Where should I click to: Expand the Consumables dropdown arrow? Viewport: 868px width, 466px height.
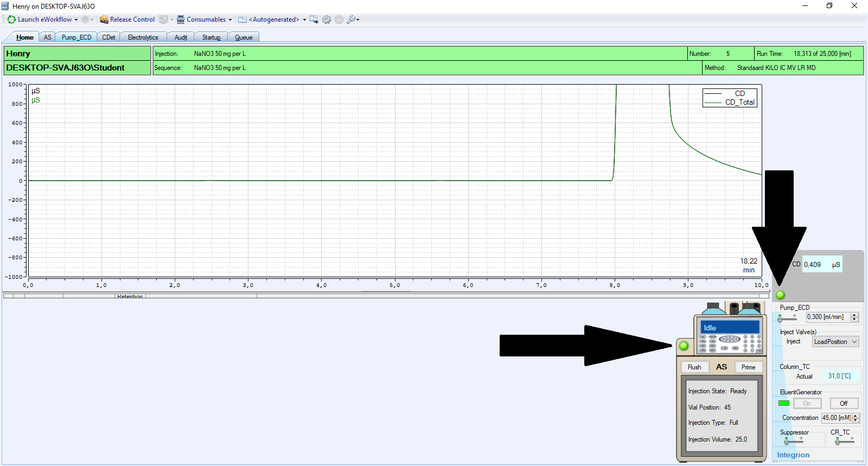(x=230, y=20)
